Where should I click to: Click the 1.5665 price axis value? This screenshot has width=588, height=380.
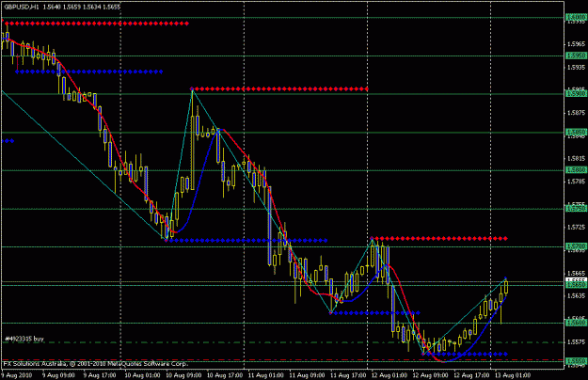tap(577, 273)
